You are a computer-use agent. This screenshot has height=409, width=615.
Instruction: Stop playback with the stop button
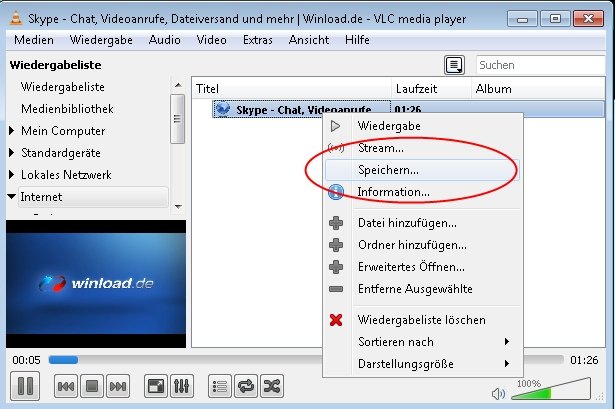(92, 387)
